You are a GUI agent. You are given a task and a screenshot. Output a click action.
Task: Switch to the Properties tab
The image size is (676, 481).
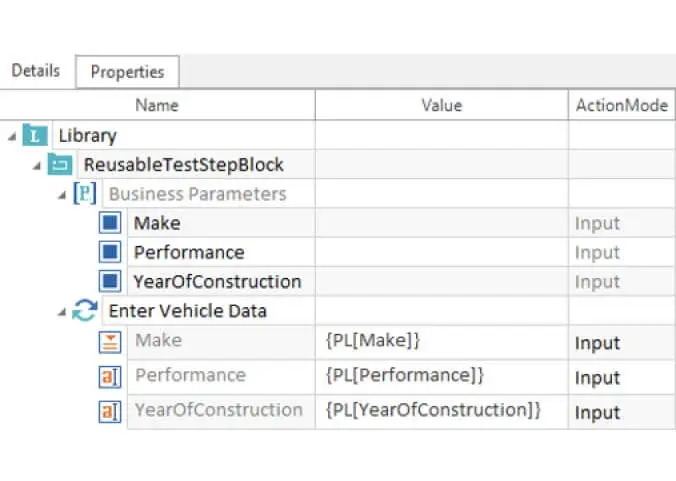click(x=127, y=72)
